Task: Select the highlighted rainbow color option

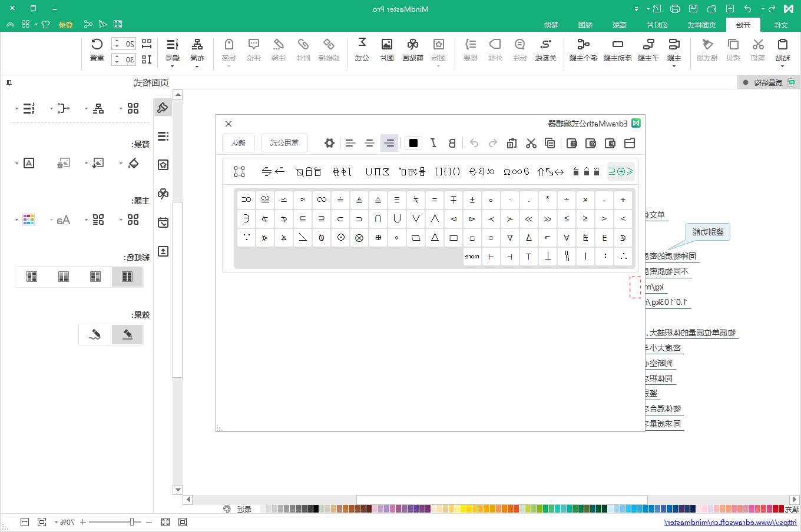Action: (127, 277)
